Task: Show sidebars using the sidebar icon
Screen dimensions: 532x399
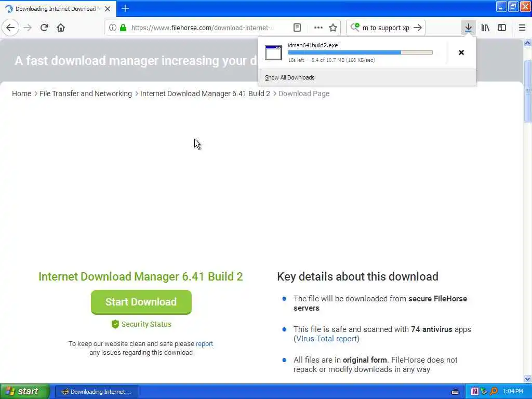Action: (502, 28)
